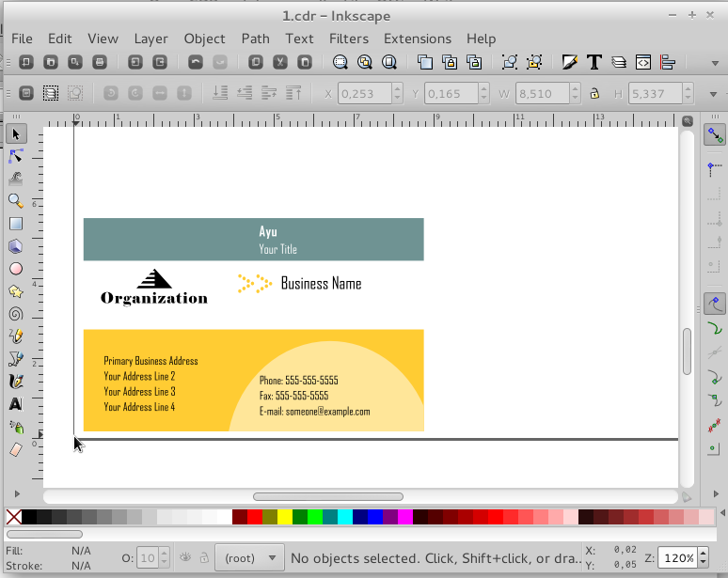Click the Print document icon

[x=100, y=62]
